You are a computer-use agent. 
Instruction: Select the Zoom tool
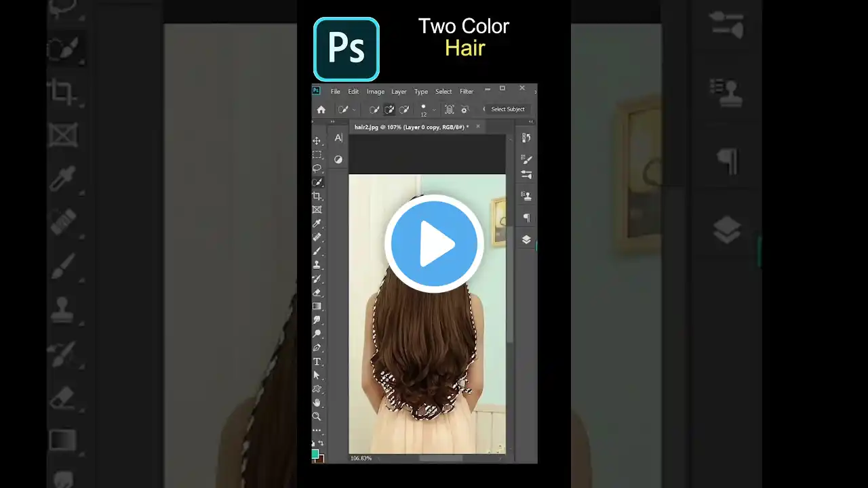click(317, 416)
